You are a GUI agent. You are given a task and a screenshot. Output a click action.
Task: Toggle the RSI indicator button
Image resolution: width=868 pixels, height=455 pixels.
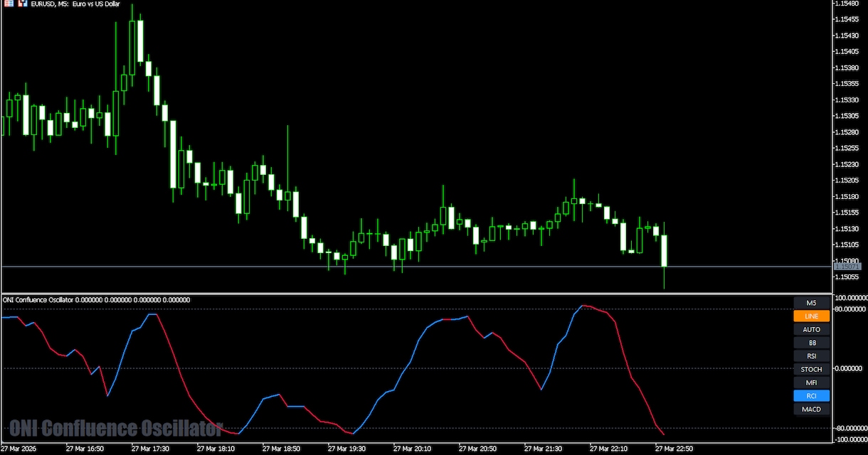(x=811, y=356)
